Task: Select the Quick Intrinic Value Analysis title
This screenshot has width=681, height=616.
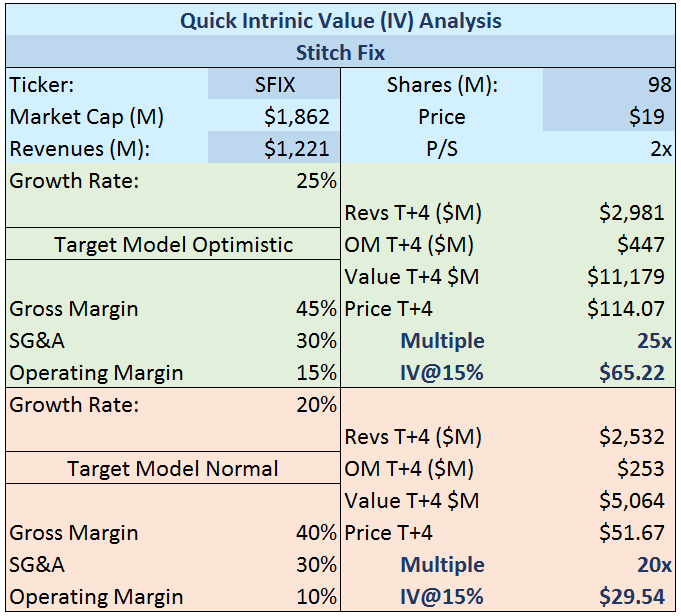Action: [340, 20]
